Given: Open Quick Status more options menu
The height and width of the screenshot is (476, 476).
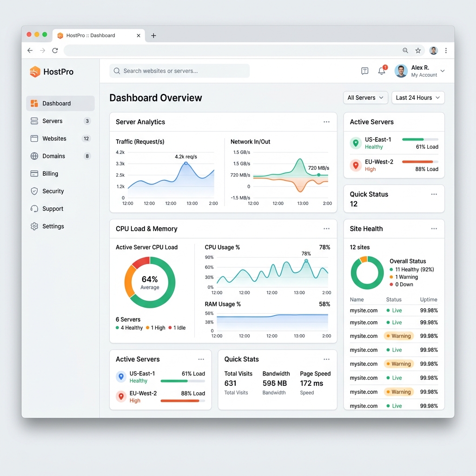Looking at the screenshot, I should [434, 194].
